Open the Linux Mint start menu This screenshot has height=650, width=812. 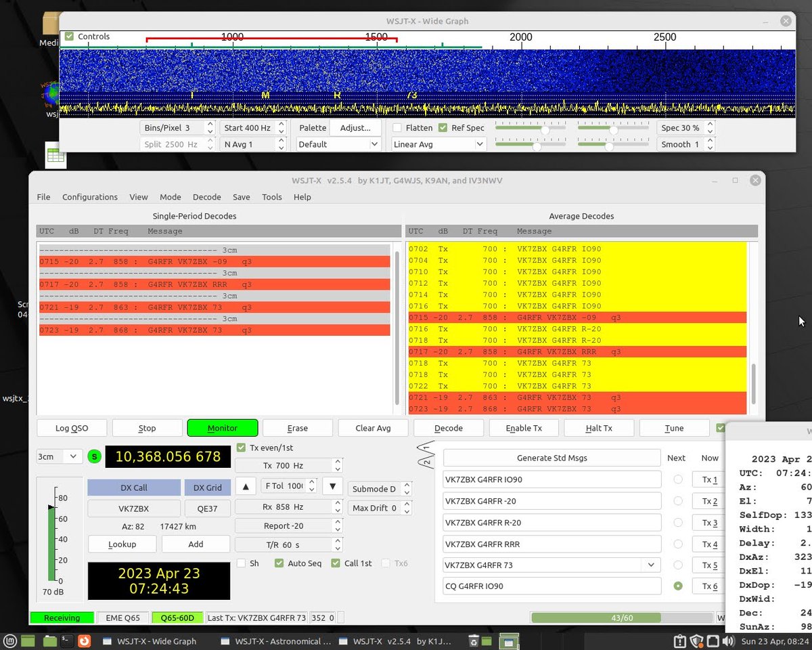coord(9,641)
